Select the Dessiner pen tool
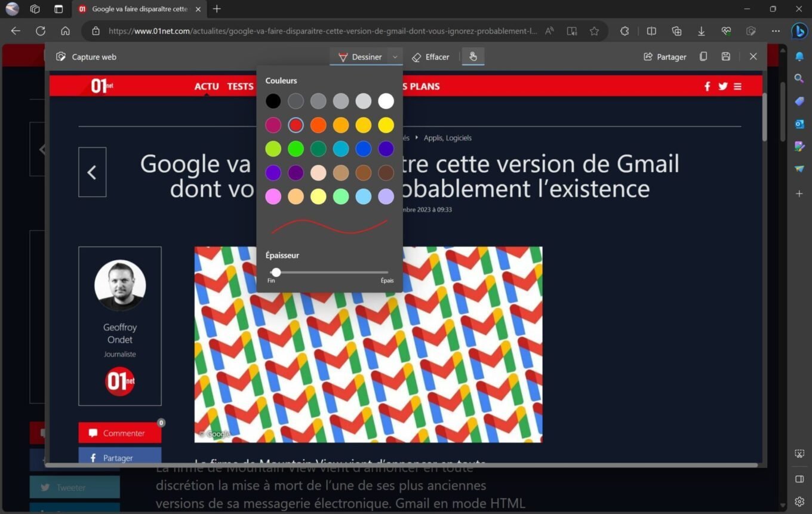The image size is (812, 514). pos(359,57)
